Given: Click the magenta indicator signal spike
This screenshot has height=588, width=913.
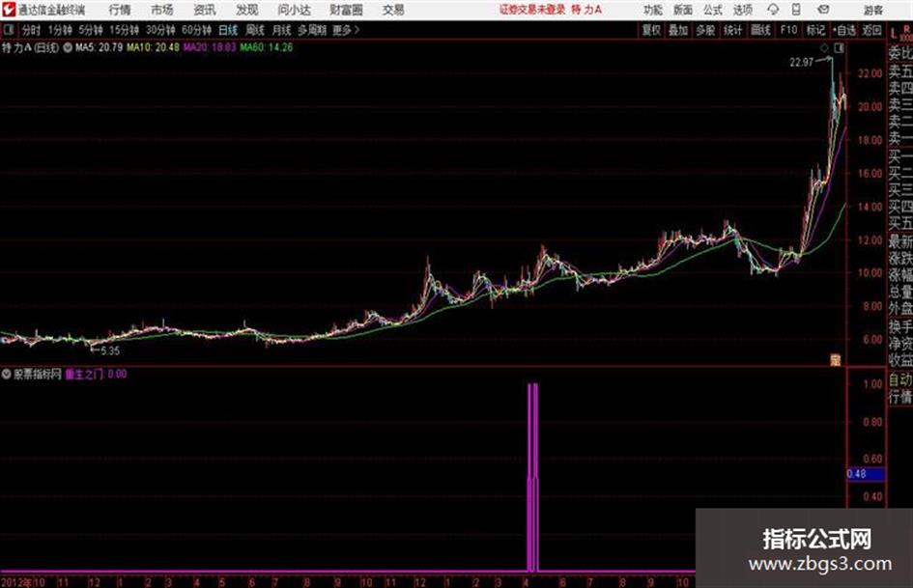Looking at the screenshot, I should point(532,477).
